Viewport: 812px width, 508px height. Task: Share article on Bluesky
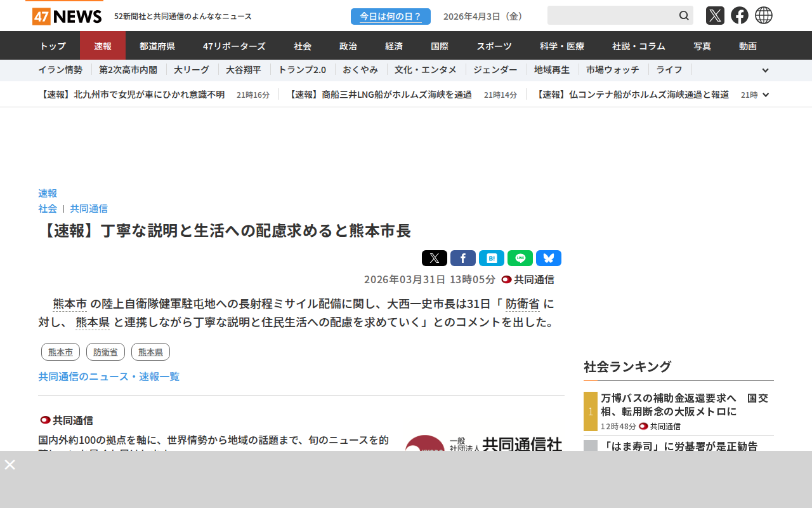[549, 258]
